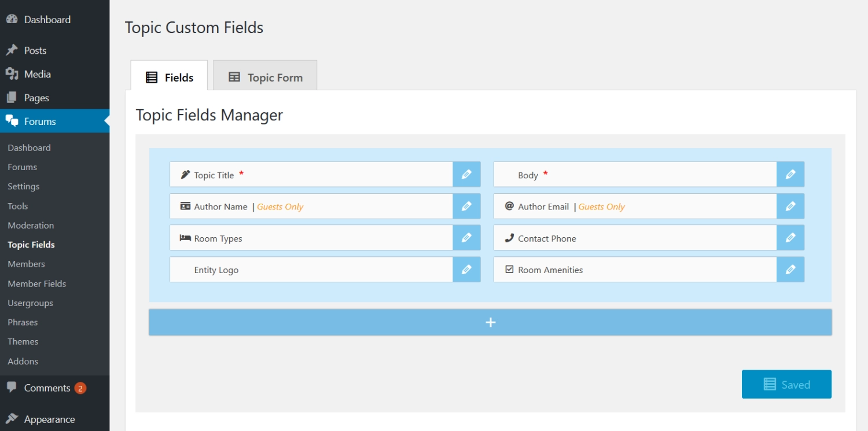Edit the Room Amenities field
868x431 pixels.
pos(790,270)
